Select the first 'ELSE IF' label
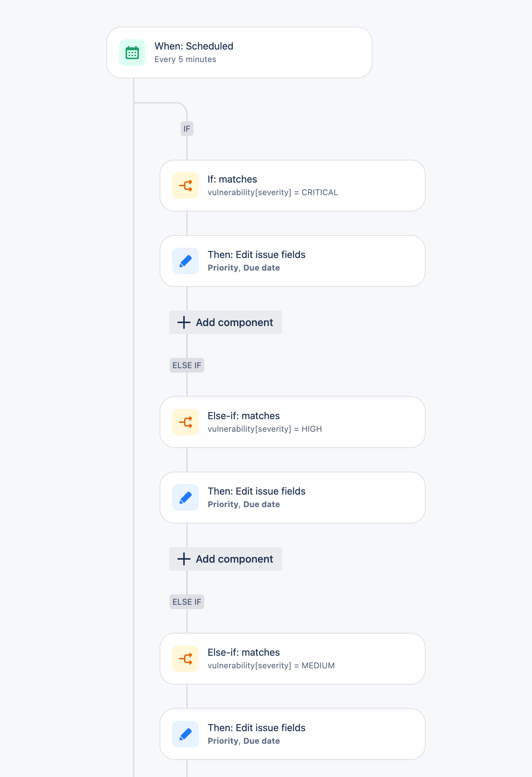Viewport: 532px width, 777px height. 187,365
